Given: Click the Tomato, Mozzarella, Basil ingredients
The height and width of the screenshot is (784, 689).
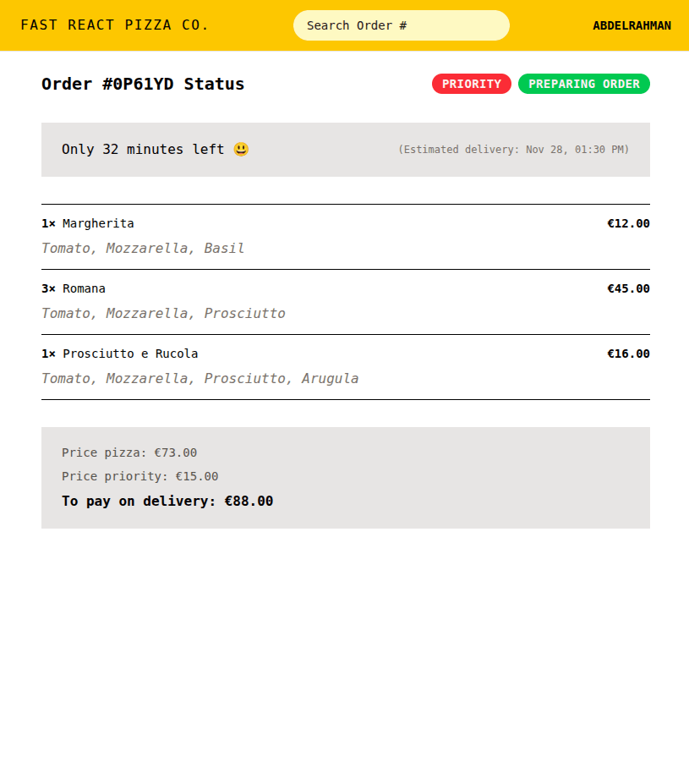Looking at the screenshot, I should 143,249.
